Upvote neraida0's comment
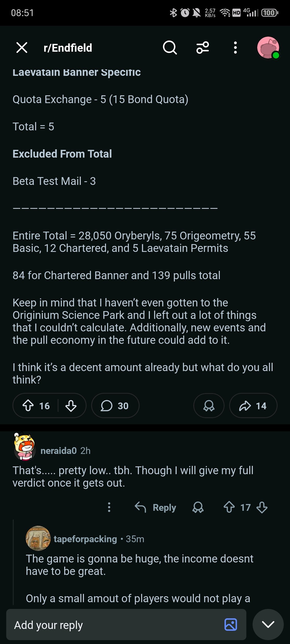This screenshot has width=290, height=644. pyautogui.click(x=229, y=507)
